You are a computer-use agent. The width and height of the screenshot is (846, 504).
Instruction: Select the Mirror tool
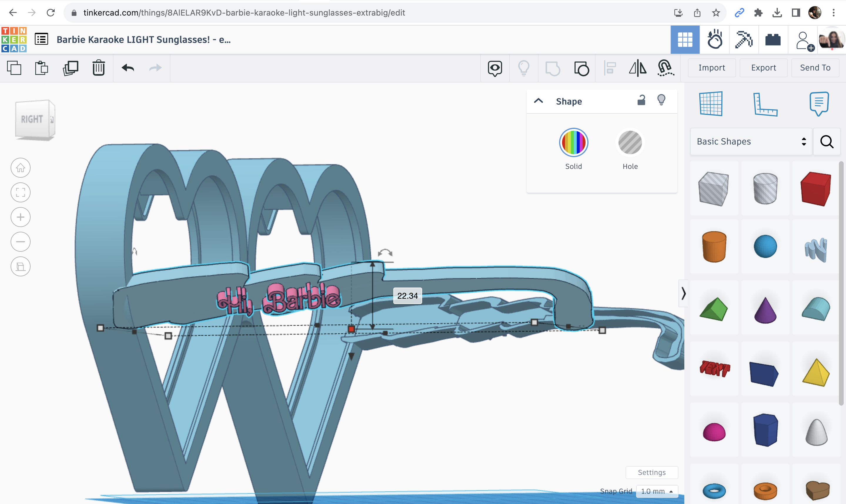click(638, 68)
